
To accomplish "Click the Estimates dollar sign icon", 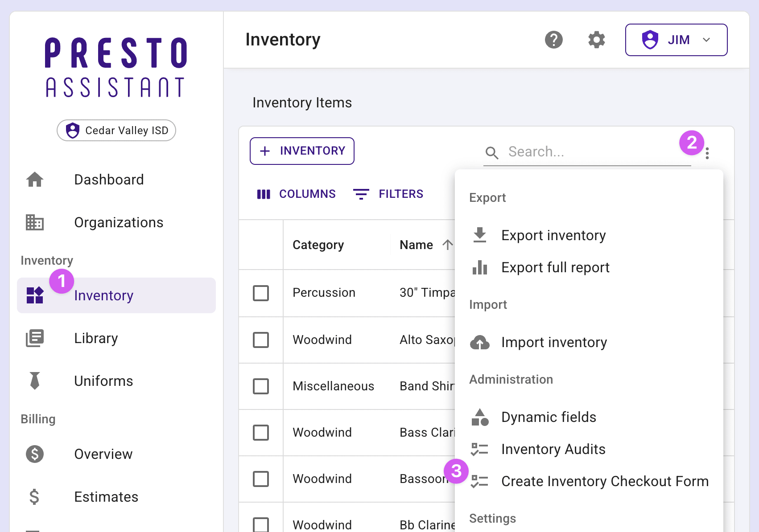I will pyautogui.click(x=35, y=497).
